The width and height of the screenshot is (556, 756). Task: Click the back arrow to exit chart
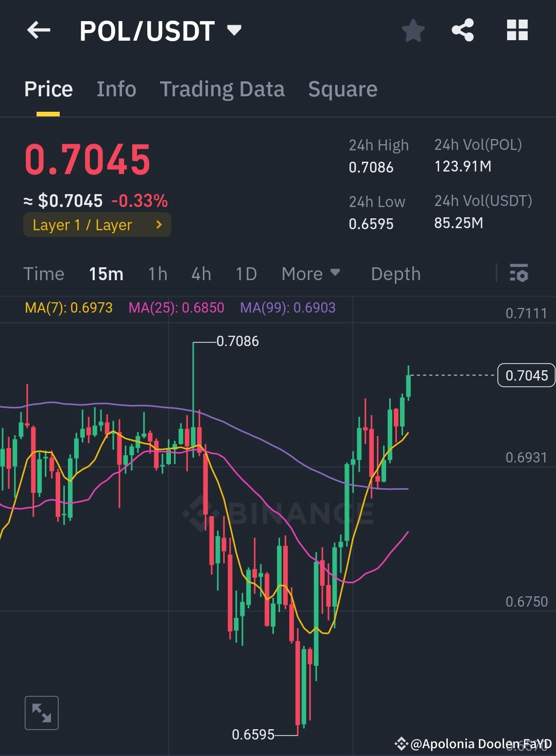pos(38,30)
